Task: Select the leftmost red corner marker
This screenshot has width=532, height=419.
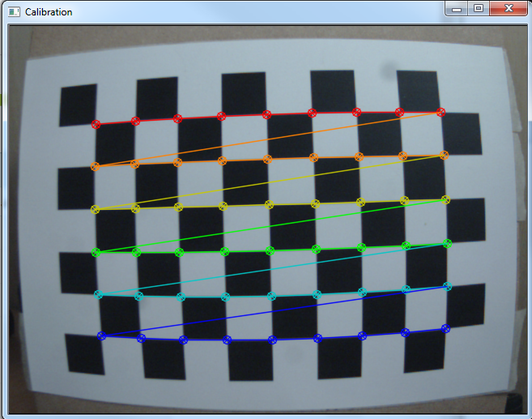Action: pos(96,124)
